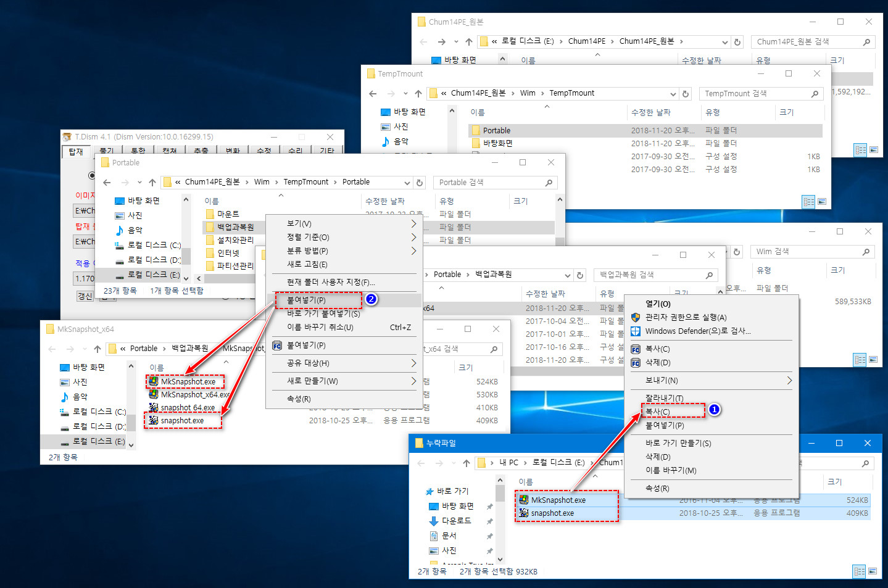Select snapshot.exe in 누락파일 window
Screen dimensions: 888x588
coord(552,513)
